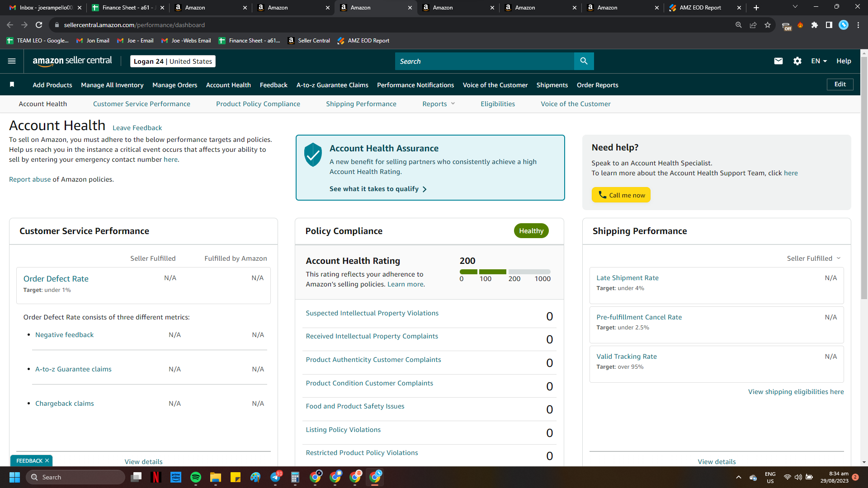Click the Leave Feedback link
868x488 pixels.
click(137, 128)
